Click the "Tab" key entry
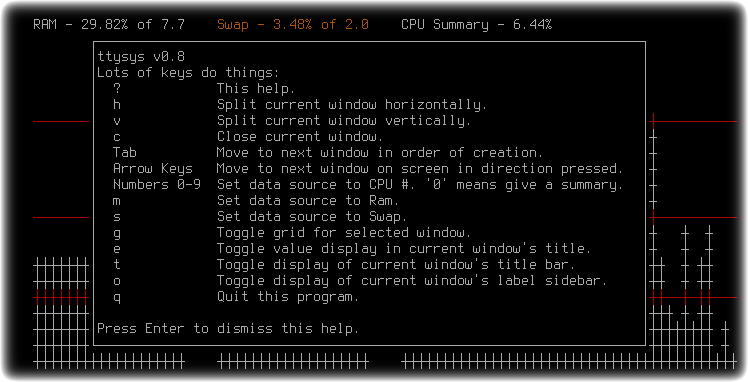The height and width of the screenshot is (382, 748). click(x=125, y=153)
